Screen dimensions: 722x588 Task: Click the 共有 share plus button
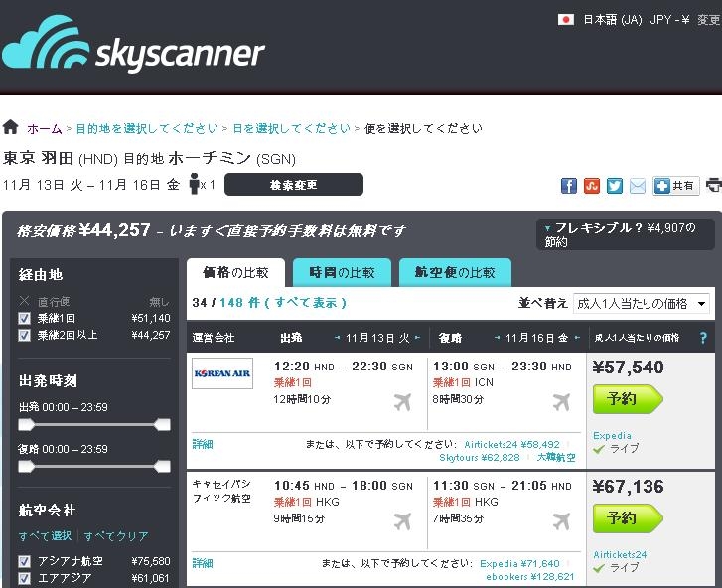(675, 186)
